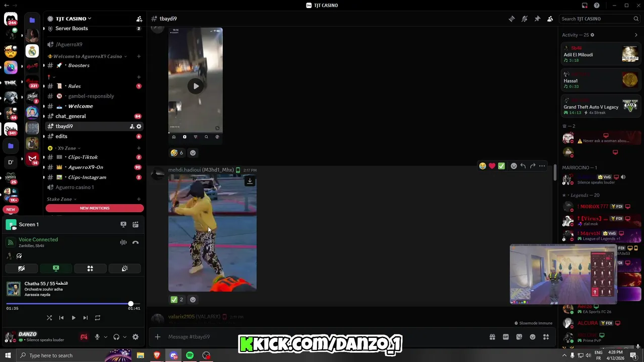Open tbaydi9 channel settings gear
Viewport: 644px width, 362px height.
pyautogui.click(x=139, y=126)
